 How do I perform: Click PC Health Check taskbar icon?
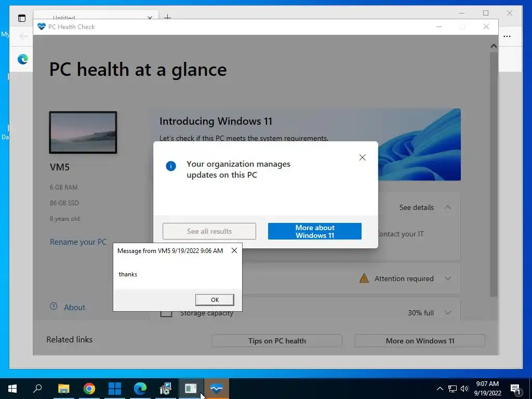pyautogui.click(x=217, y=389)
